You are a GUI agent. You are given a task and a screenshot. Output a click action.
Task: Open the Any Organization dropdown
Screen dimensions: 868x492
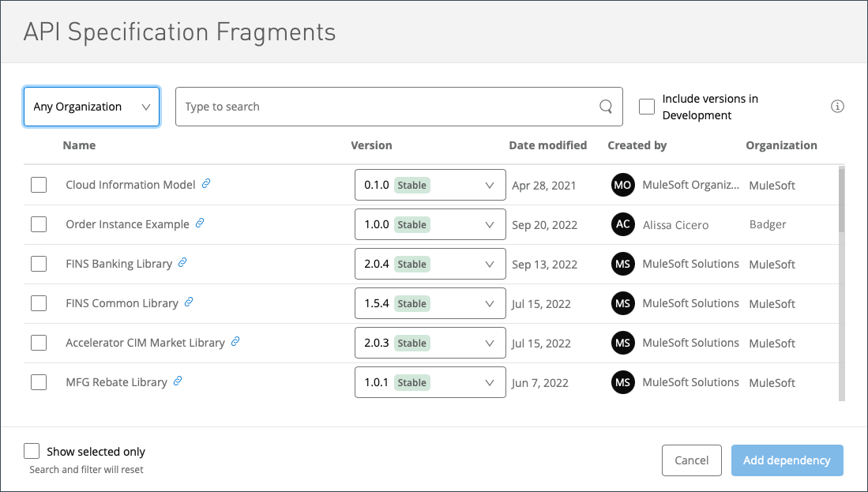click(x=92, y=107)
